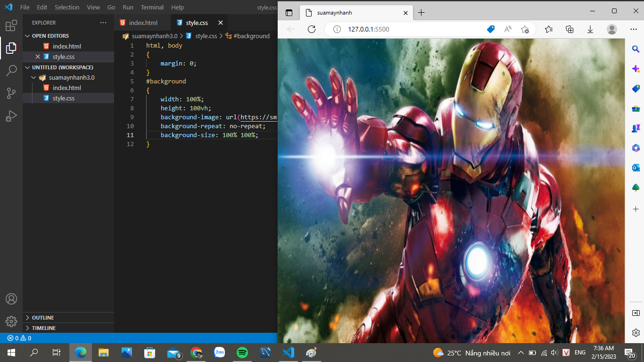The image size is (644, 362).
Task: Open the Source Control view
Action: coord(11,93)
